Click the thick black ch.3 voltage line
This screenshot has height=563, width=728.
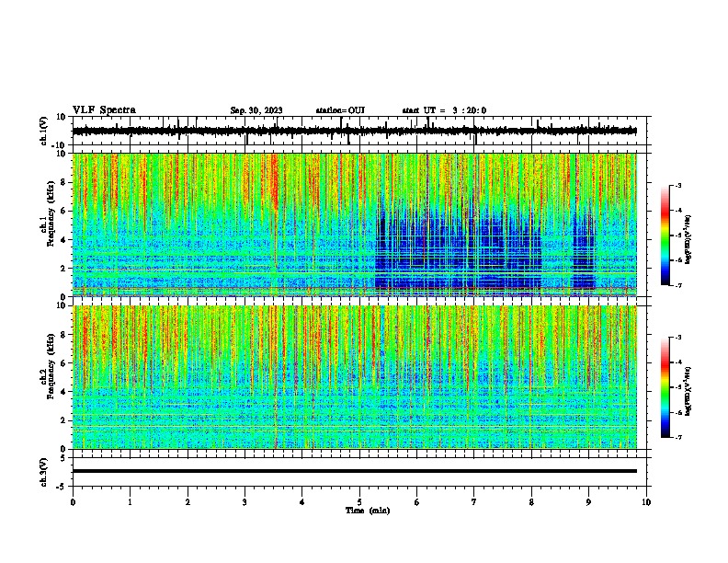(x=354, y=471)
